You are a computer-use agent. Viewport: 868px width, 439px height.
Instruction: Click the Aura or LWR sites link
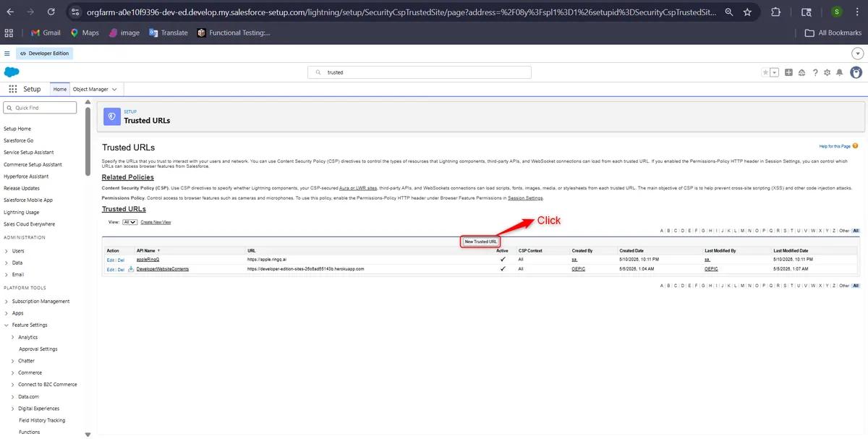pos(357,187)
